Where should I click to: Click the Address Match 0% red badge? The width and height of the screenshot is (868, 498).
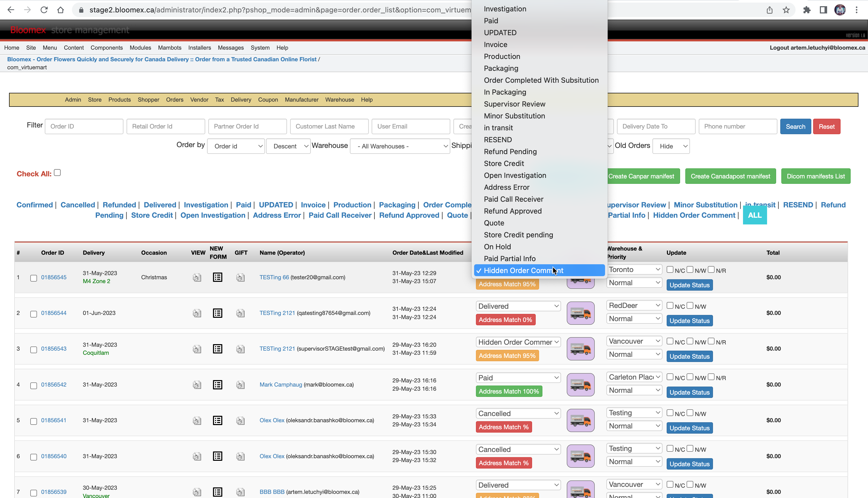coord(505,320)
